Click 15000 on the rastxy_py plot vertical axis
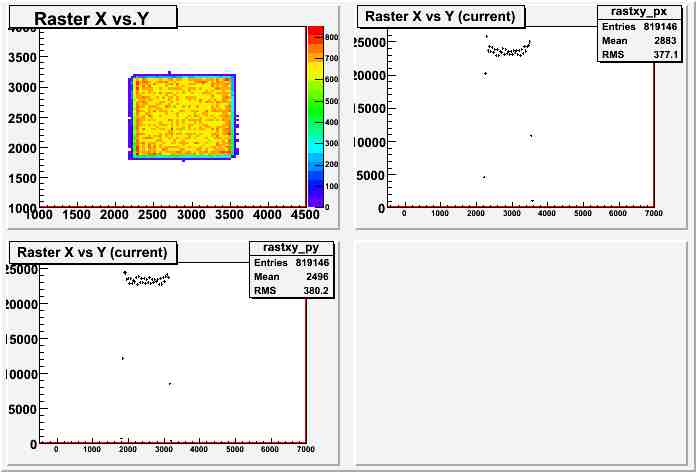Viewport: 696px width, 472px height. tap(21, 339)
